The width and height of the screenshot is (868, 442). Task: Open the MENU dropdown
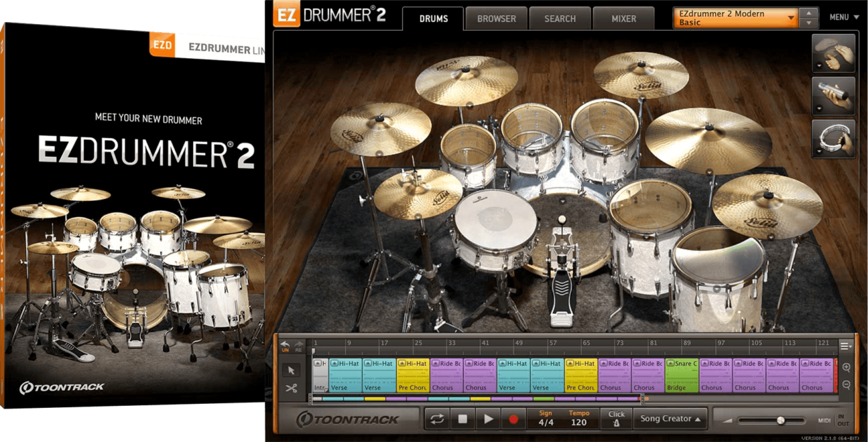tap(844, 17)
